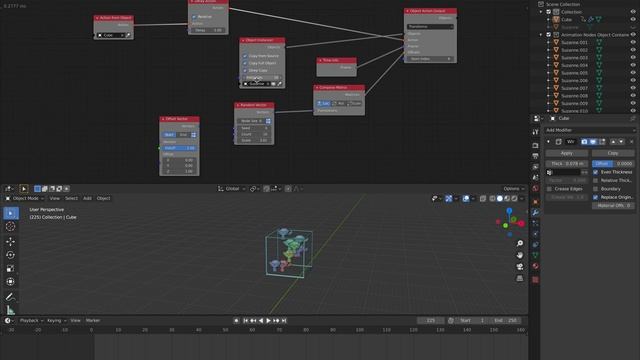Open the red checker texture properties tab

coord(536,280)
